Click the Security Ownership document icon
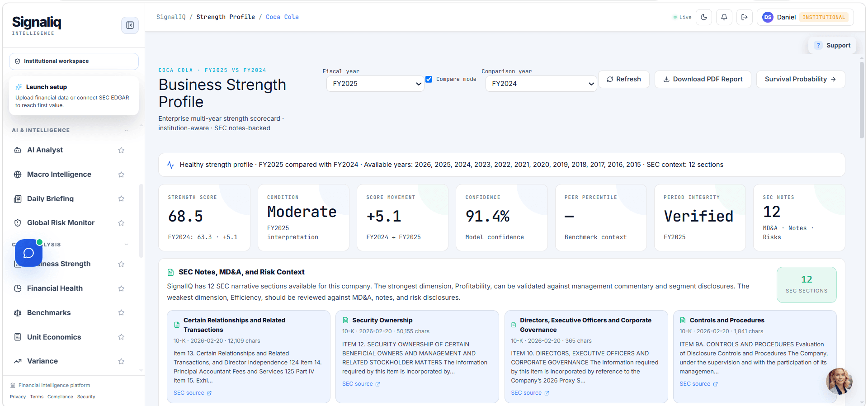This screenshot has width=868, height=406. (345, 321)
